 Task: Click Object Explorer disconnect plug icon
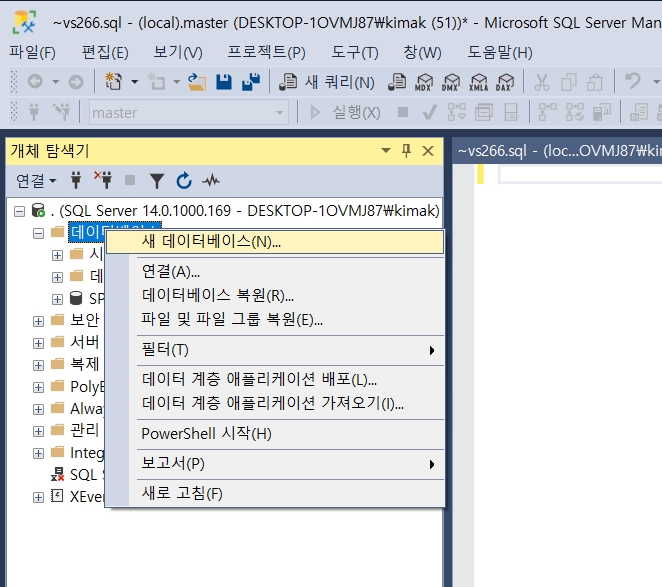(103, 180)
